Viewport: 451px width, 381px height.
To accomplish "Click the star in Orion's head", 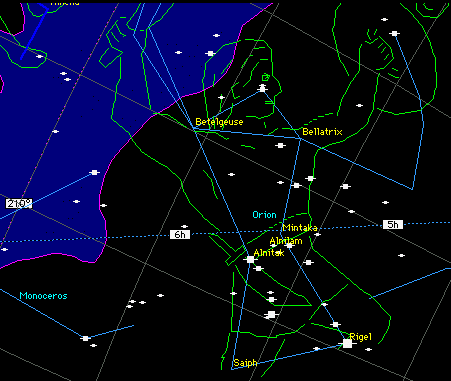I will [262, 89].
